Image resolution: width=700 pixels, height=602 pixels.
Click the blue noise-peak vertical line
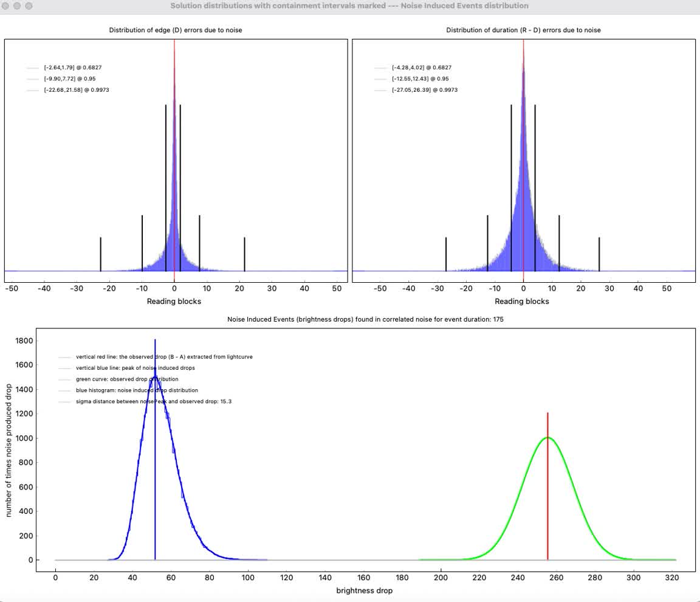(155, 486)
